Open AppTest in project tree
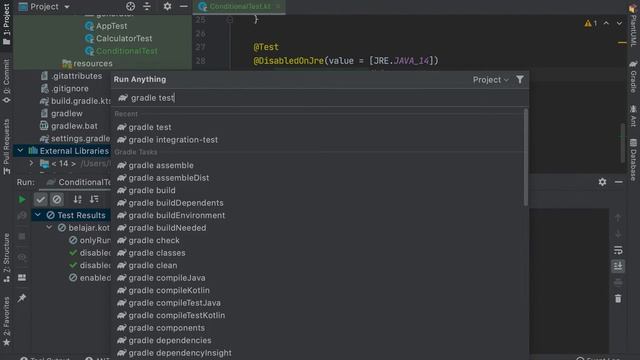640x360 pixels. pyautogui.click(x=107, y=26)
